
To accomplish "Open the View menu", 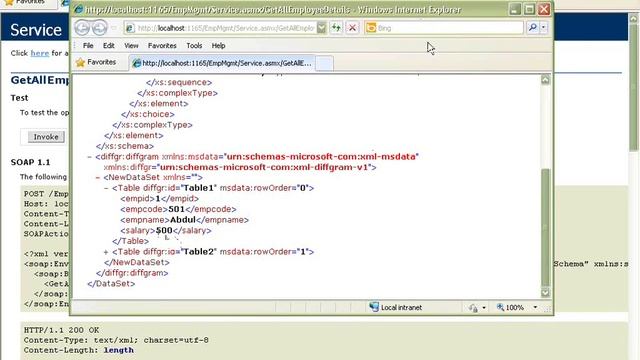I will coord(131,46).
